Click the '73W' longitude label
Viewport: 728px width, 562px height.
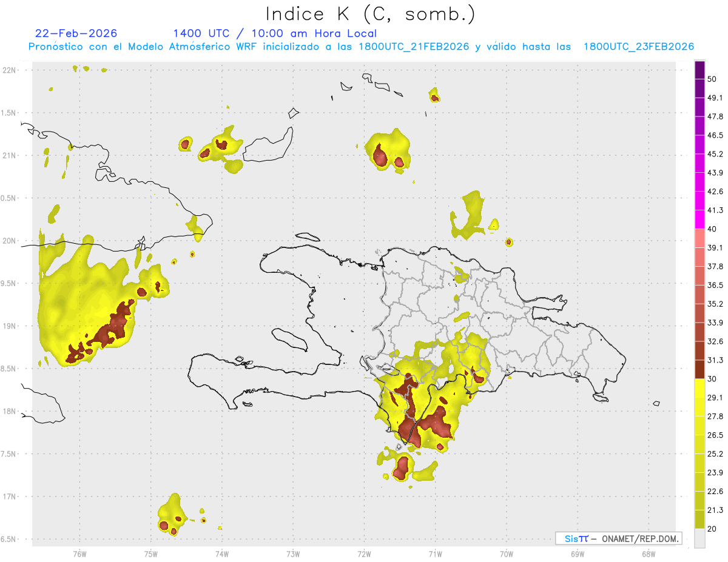293,554
